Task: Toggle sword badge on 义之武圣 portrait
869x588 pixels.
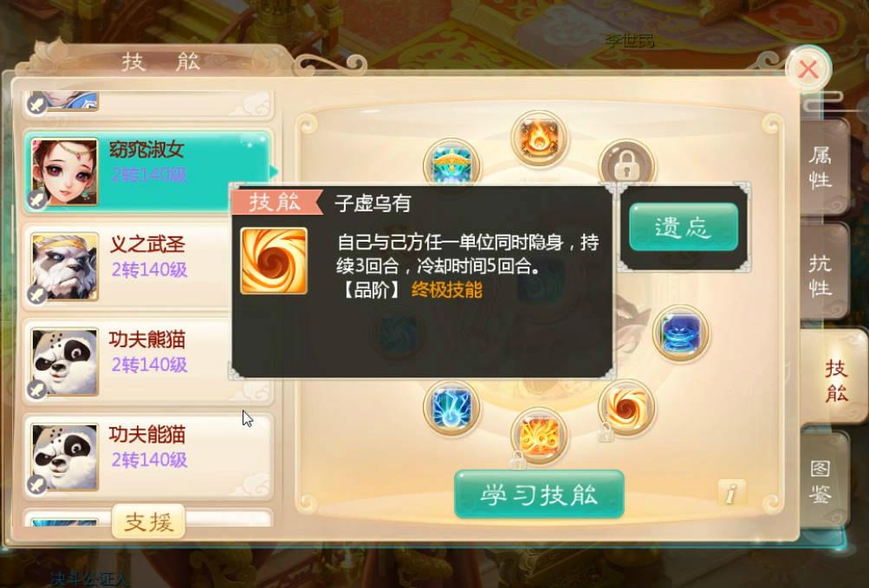Action: [x=37, y=294]
